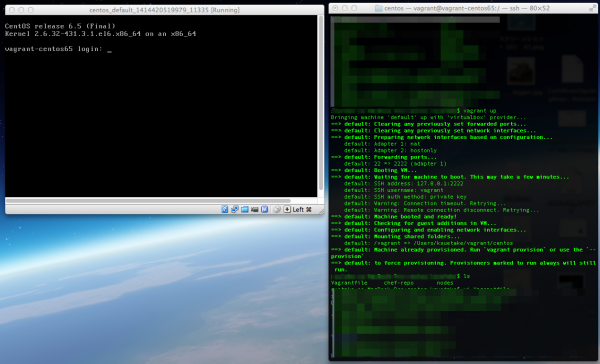
Task: Click the horizontal scrollbar of the VirtualBox window
Action: (x=148, y=201)
